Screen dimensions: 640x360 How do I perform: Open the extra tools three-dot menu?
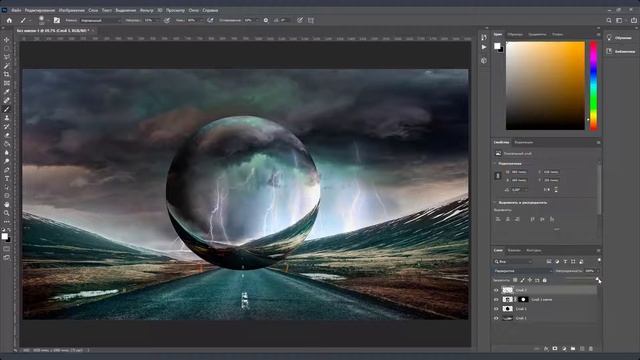coord(7,222)
